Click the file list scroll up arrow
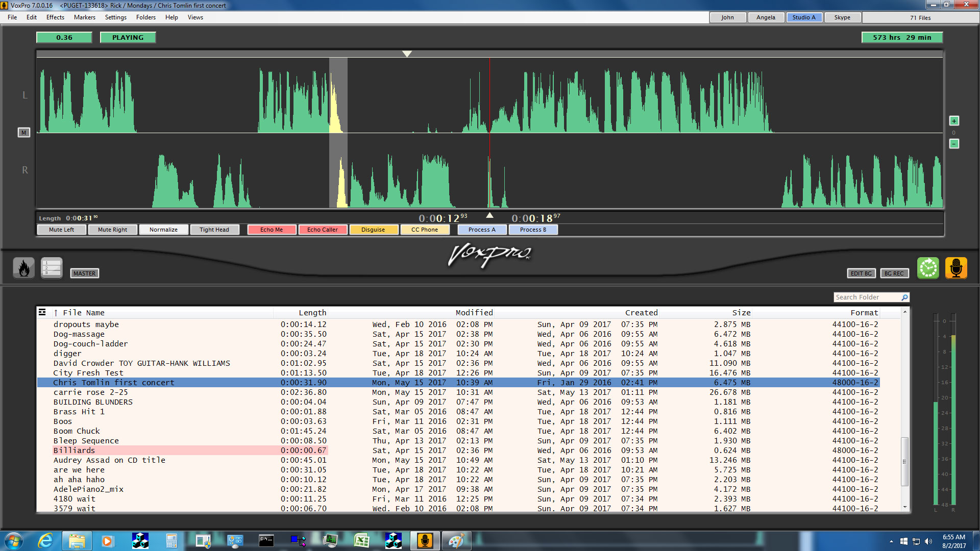980x551 pixels. point(904,312)
